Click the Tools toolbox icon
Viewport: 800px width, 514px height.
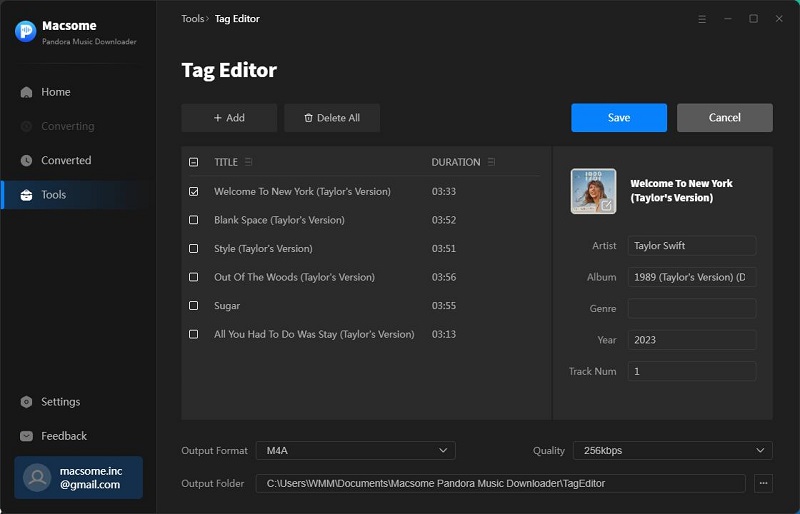[27, 195]
